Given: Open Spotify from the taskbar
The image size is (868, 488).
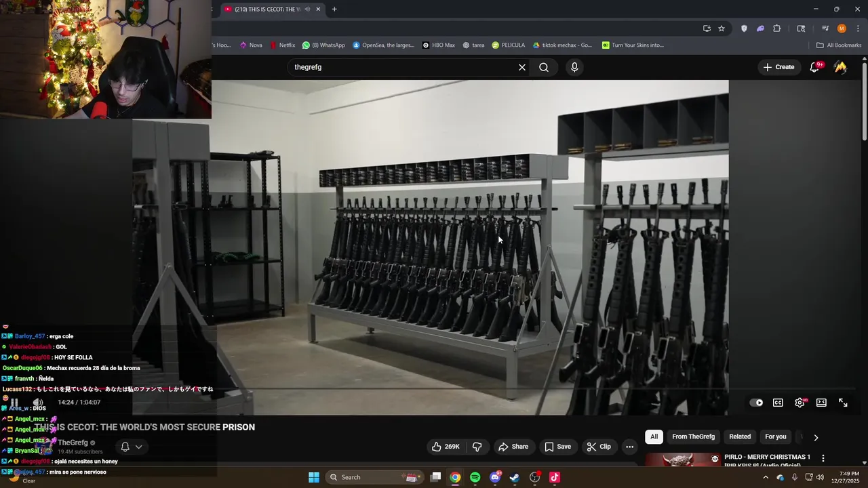Looking at the screenshot, I should (475, 477).
